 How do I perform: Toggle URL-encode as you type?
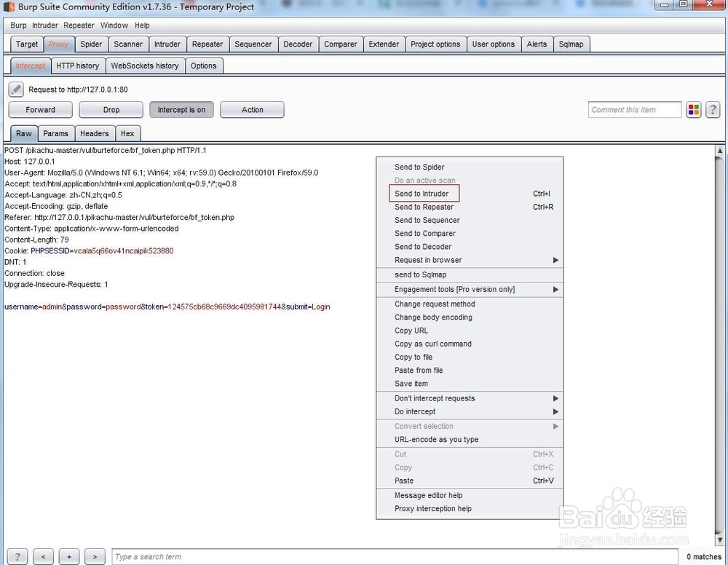470,439
